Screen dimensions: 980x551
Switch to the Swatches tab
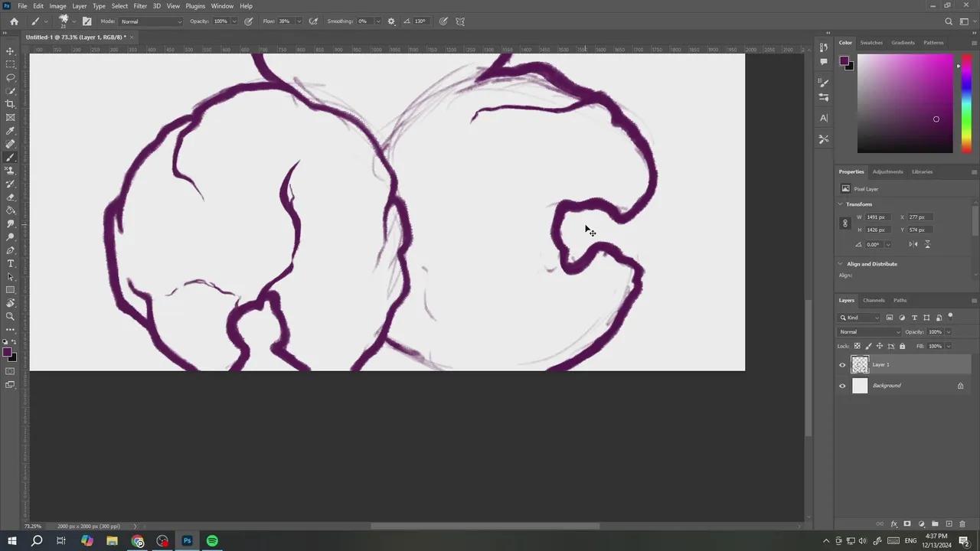click(x=871, y=43)
